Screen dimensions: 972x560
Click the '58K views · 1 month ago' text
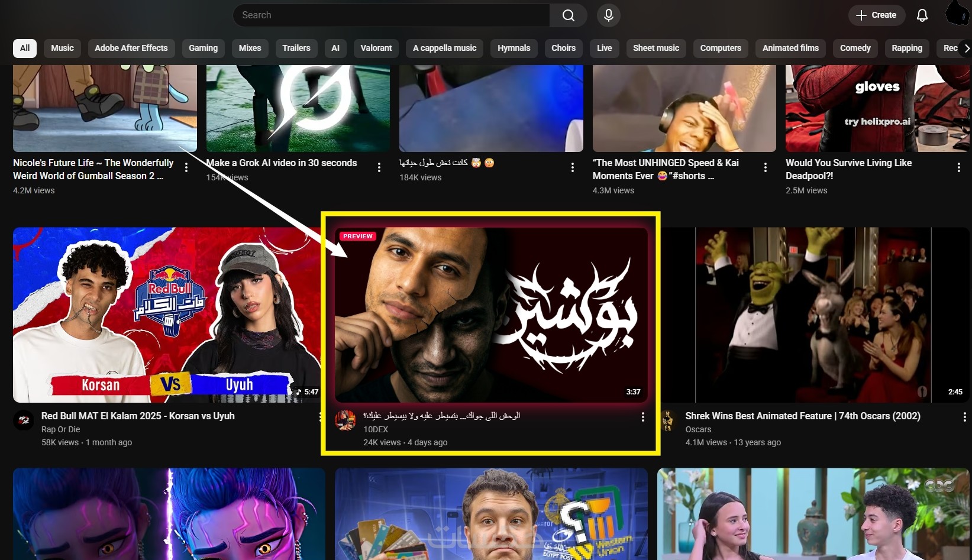(86, 442)
